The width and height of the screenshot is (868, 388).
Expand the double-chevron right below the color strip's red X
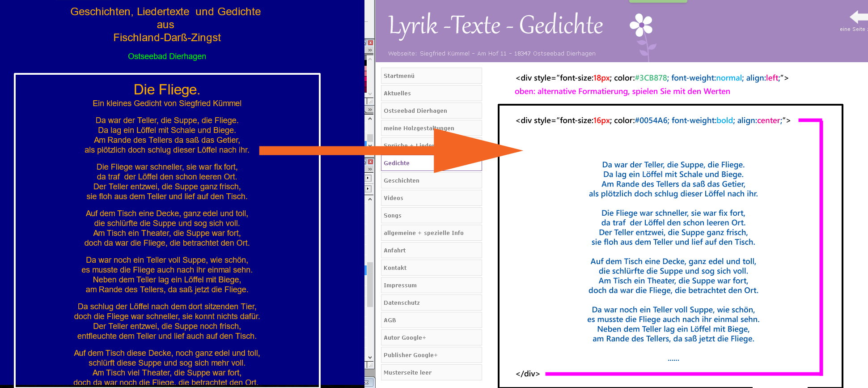(x=370, y=50)
